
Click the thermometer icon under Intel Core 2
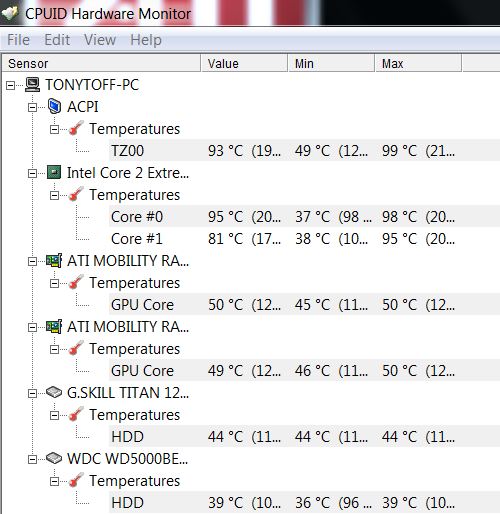(76, 195)
